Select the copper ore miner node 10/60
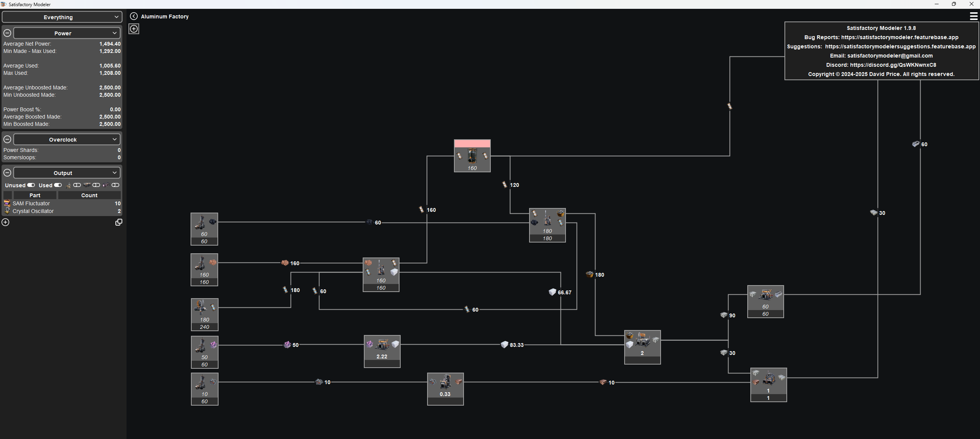Screen dimensions: 980x439 click(205, 389)
